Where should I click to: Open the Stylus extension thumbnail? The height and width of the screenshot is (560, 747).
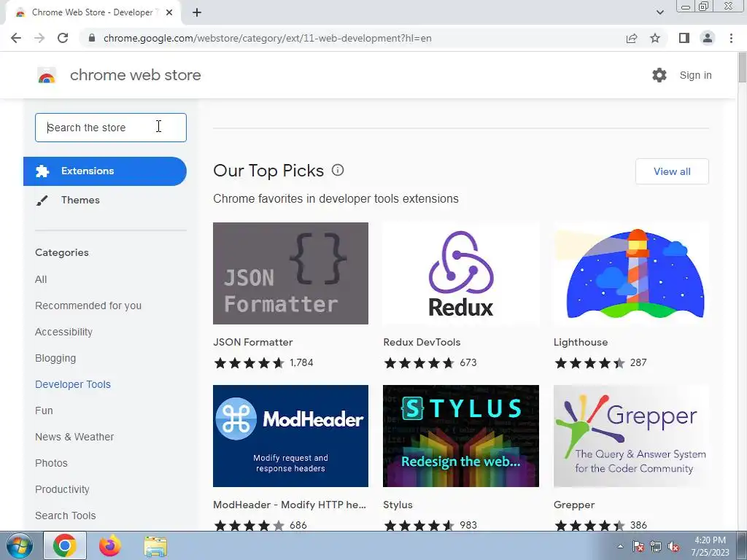coord(461,436)
